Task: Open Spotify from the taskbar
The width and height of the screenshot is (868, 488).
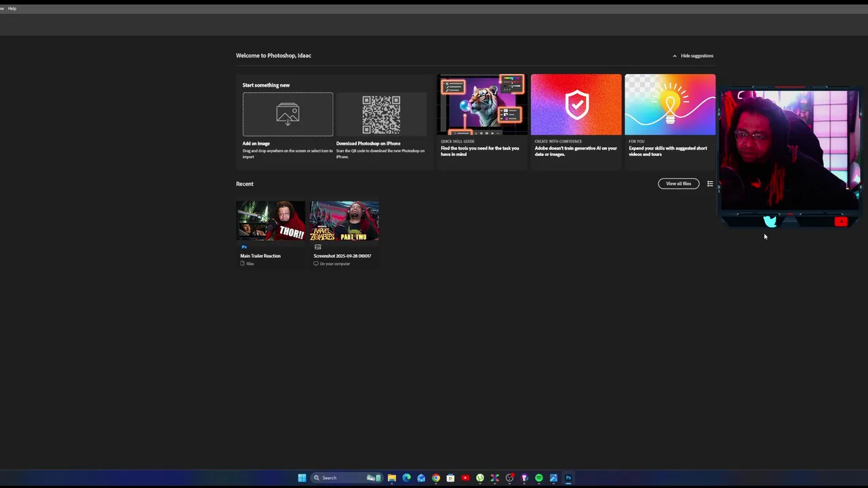Action: (x=539, y=478)
